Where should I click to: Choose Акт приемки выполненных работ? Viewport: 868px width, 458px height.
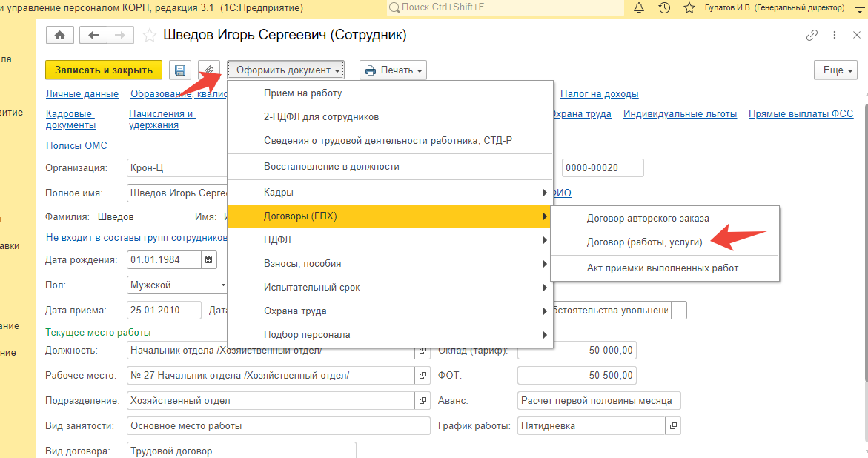click(662, 268)
